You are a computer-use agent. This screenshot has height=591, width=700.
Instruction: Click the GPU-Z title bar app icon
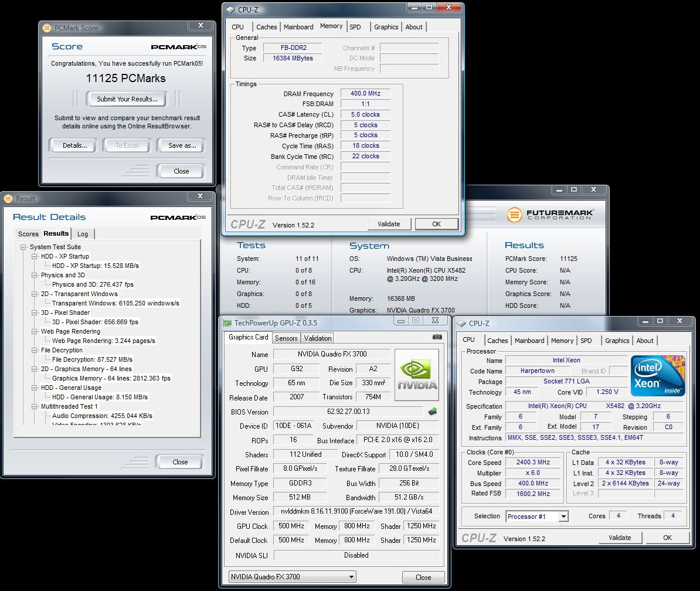point(227,322)
